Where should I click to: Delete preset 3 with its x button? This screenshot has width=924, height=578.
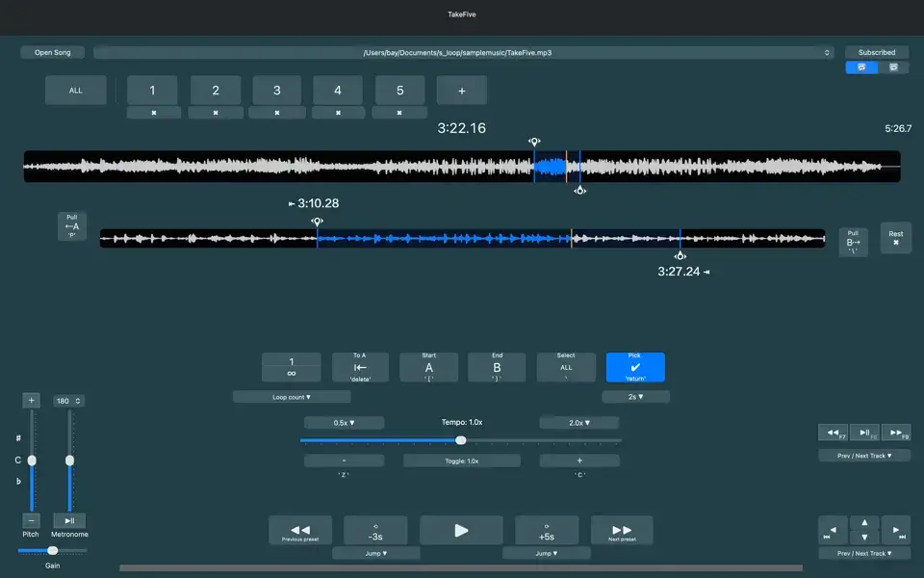[277, 113]
